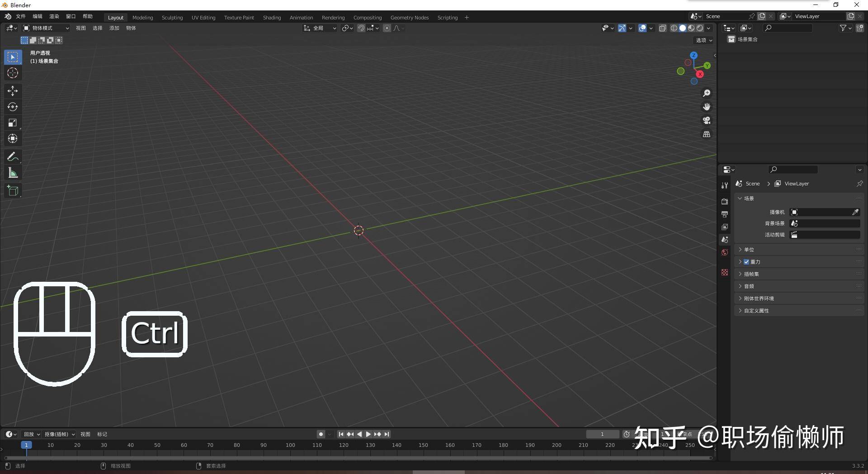Add a new collection in the outliner
868x474 pixels.
pyautogui.click(x=860, y=28)
